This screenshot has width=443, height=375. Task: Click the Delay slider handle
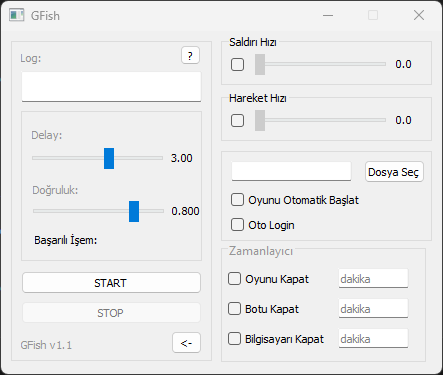coord(109,158)
